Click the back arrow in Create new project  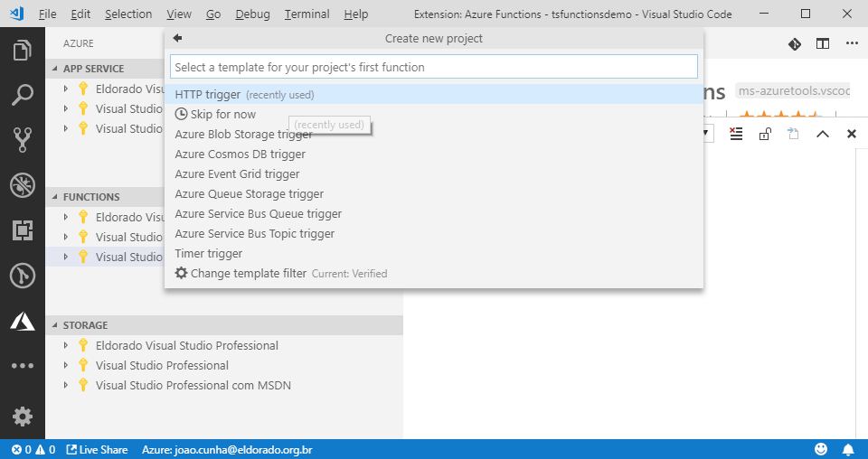point(177,38)
